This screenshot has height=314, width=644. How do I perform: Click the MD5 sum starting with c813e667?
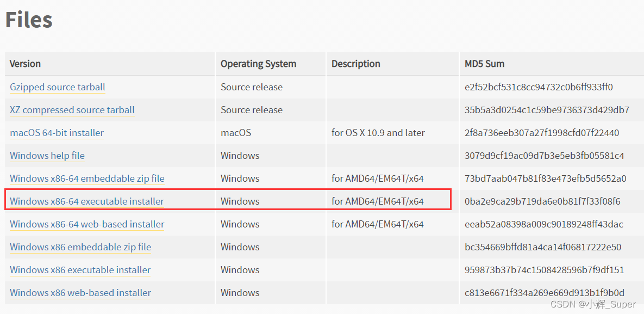coord(545,293)
